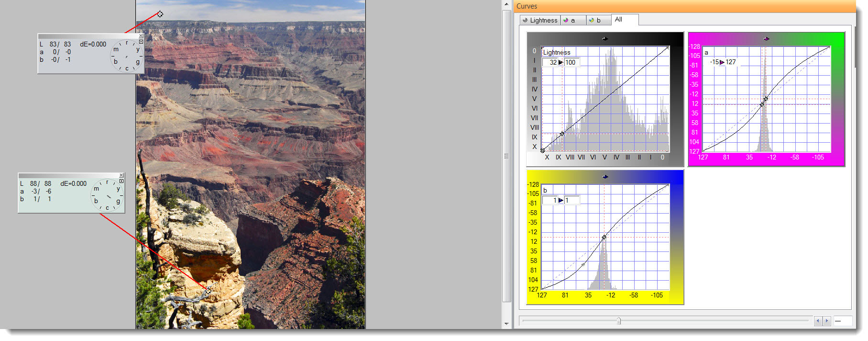This screenshot has width=868, height=341.
Task: Click the b curve input value field
Action: [x=551, y=200]
